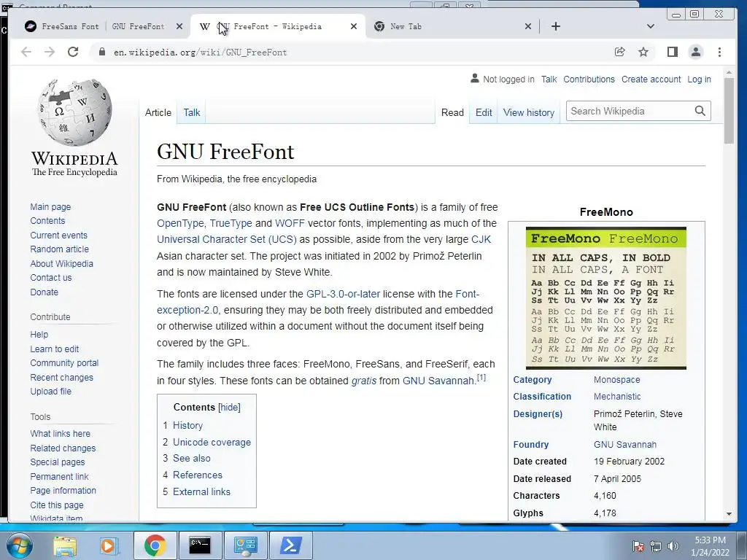Open the Monospace category link
The image size is (747, 560).
(617, 380)
